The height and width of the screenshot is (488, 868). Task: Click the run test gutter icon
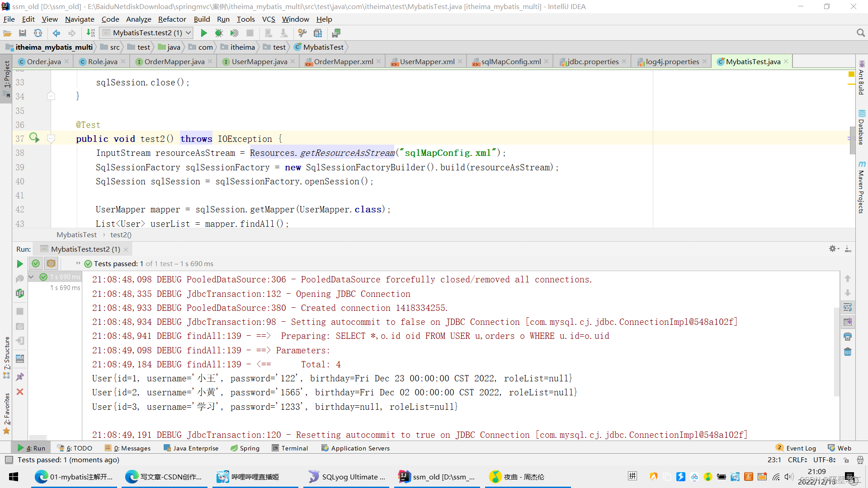pos(34,138)
